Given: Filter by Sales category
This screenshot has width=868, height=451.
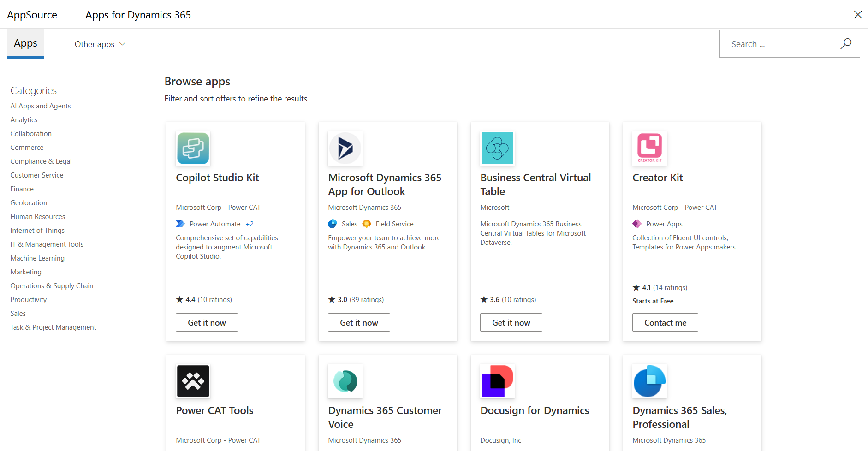Looking at the screenshot, I should click(18, 314).
